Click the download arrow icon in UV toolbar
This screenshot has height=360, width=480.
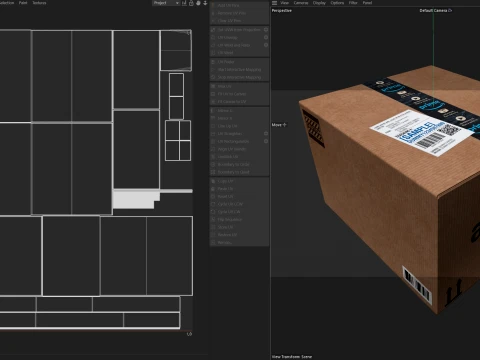[x=205, y=3]
